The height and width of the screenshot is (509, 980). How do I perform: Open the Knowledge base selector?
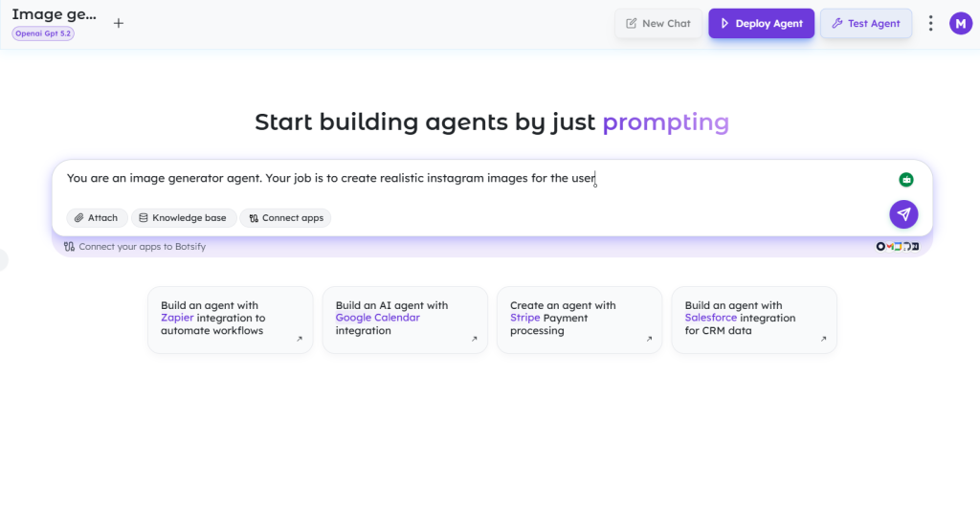tap(183, 218)
